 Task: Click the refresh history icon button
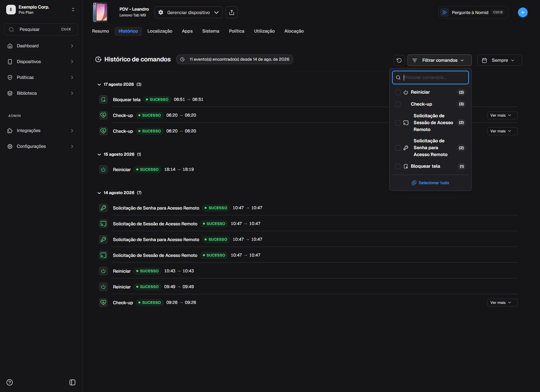coord(399,60)
